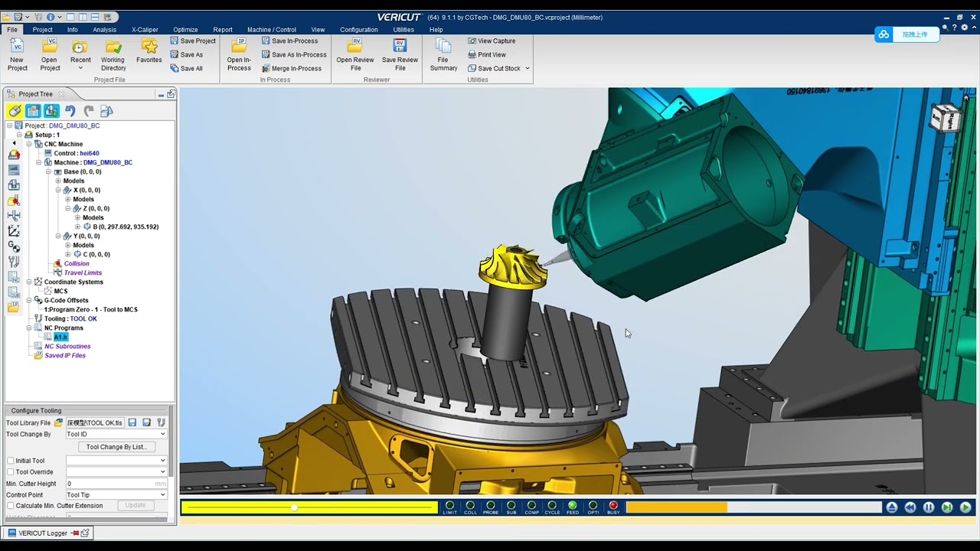Expand the C (0, 0, 0) tree node
Screen dimensions: 980x551
[67, 254]
